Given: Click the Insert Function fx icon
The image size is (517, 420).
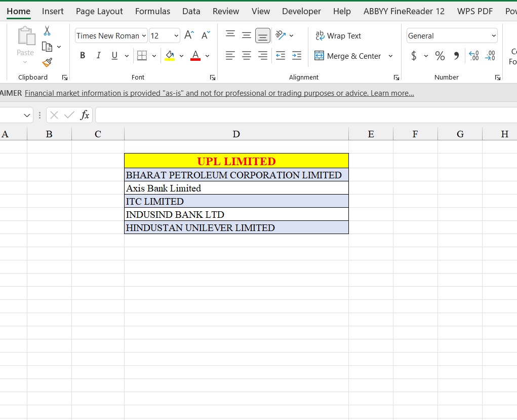Looking at the screenshot, I should pos(85,115).
